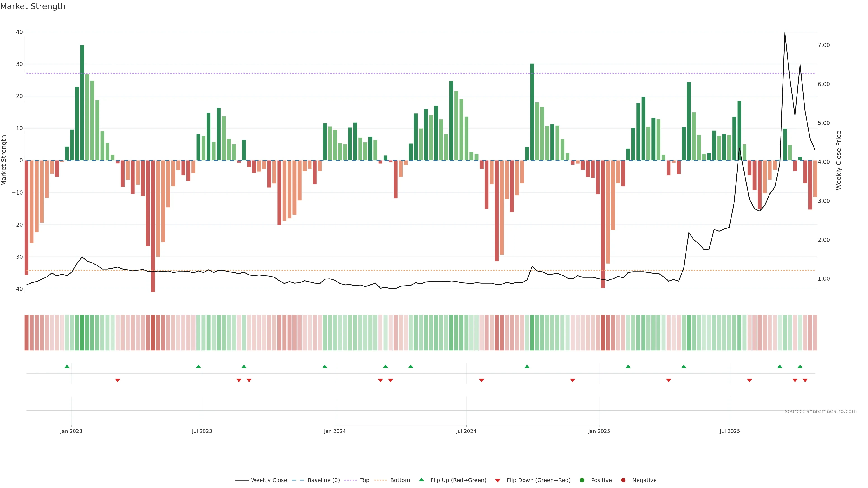This screenshot has height=488, width=868.
Task: Click the first dark red heatmap strip cell
Action: pyautogui.click(x=27, y=333)
